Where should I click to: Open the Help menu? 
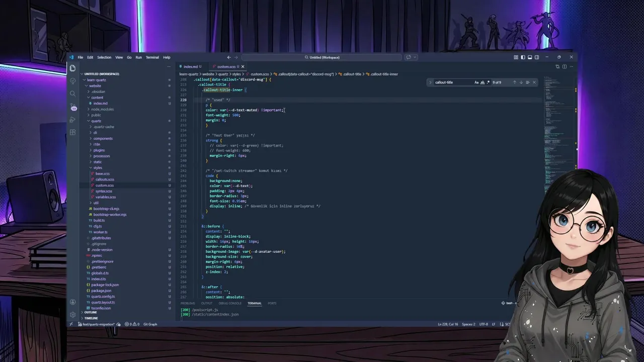coord(167,57)
